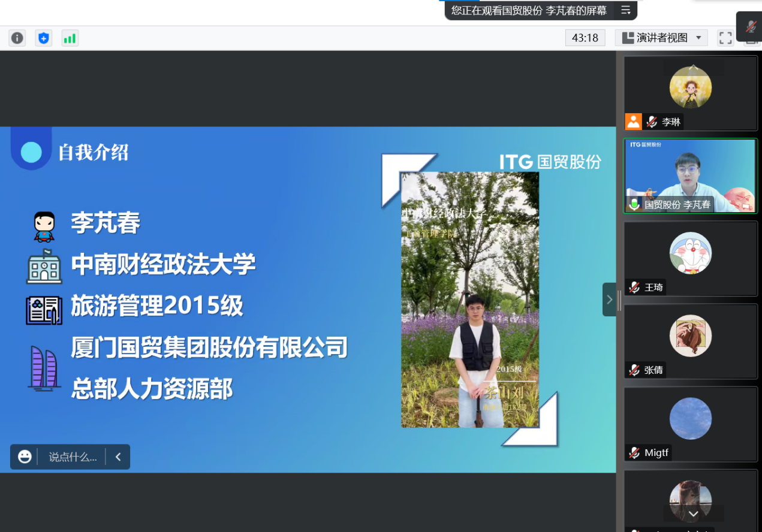
Task: Enter fullscreen with the expand icon
Action: (725, 38)
